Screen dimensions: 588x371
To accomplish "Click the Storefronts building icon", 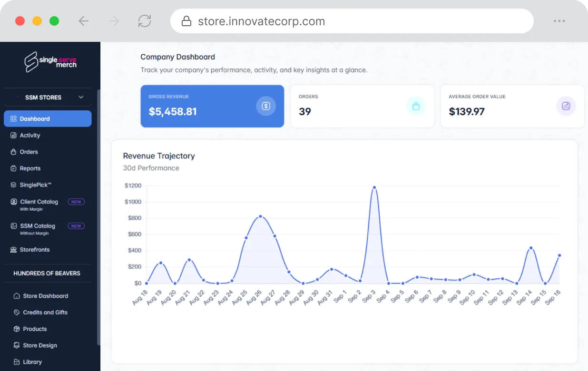I will coord(13,250).
